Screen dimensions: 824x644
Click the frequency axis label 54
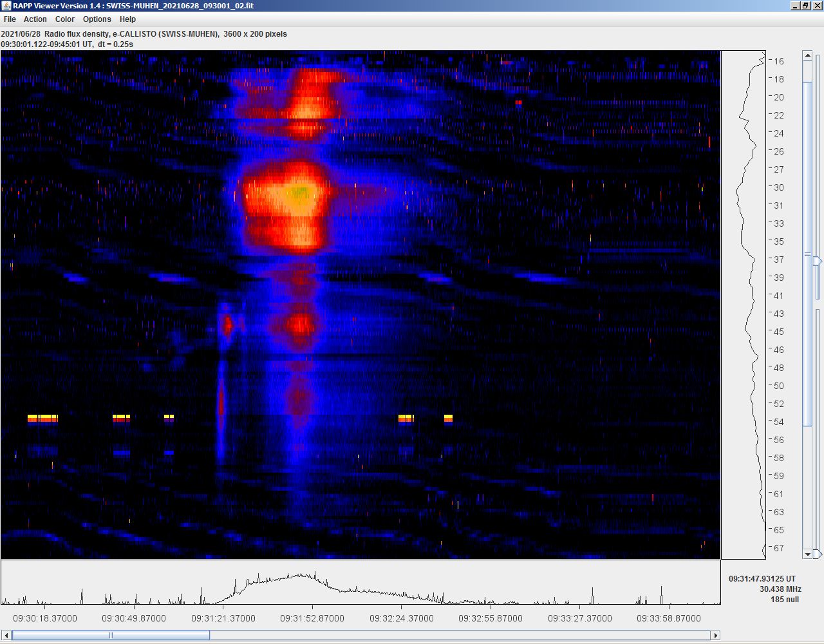coord(779,422)
